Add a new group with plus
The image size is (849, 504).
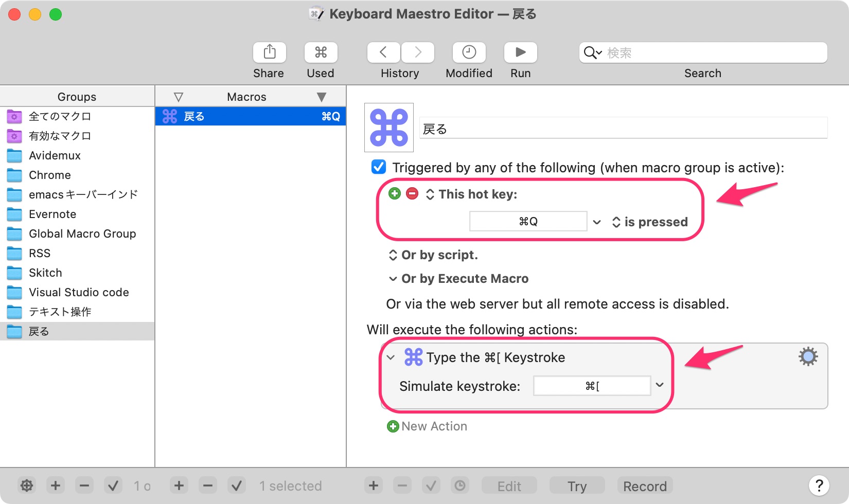(x=56, y=485)
